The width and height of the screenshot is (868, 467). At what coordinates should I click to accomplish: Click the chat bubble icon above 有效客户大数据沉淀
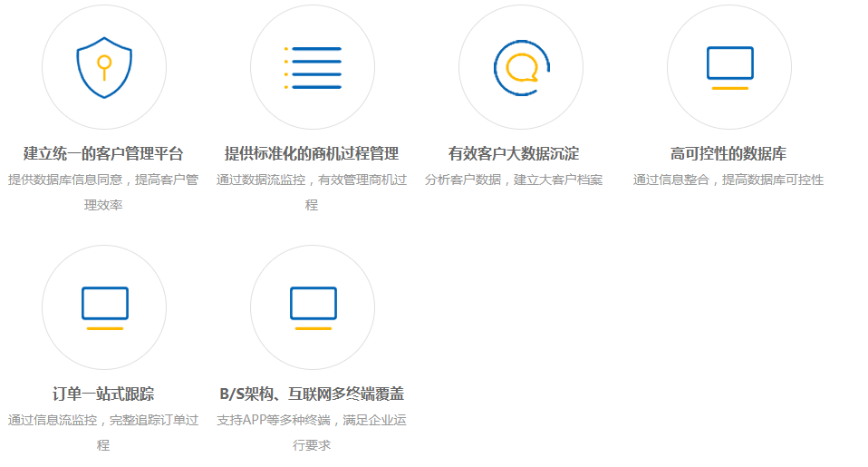521,67
